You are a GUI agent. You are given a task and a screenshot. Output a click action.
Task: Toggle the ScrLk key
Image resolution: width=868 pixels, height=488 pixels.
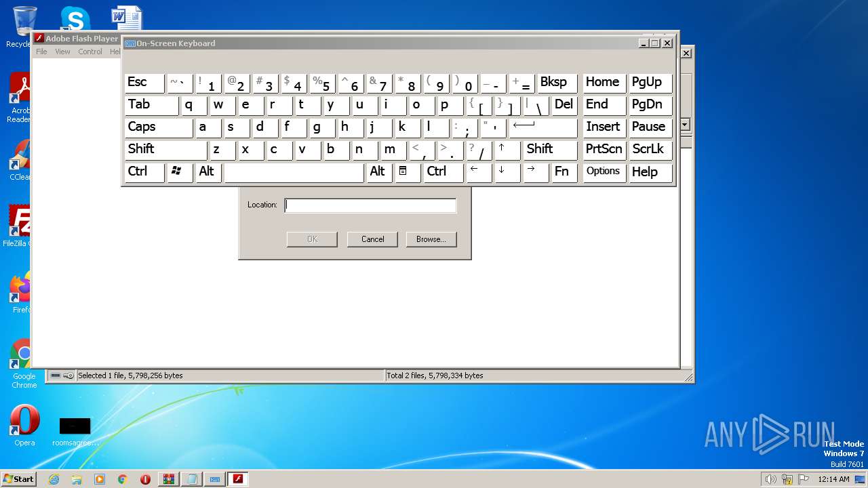coord(650,150)
